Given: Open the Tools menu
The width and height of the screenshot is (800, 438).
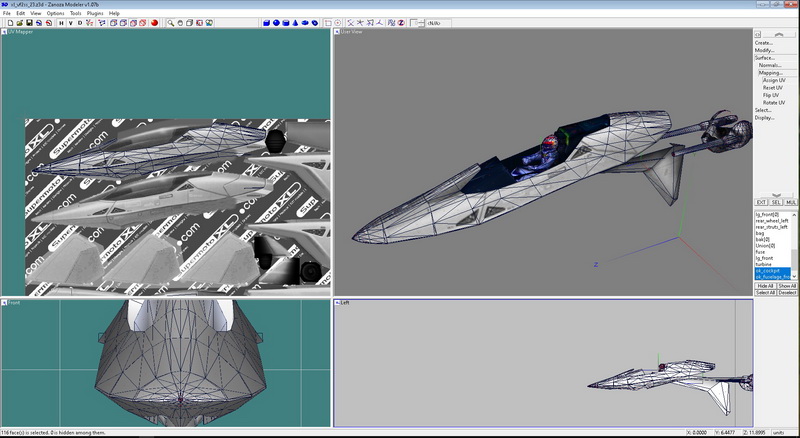Looking at the screenshot, I should coord(76,13).
